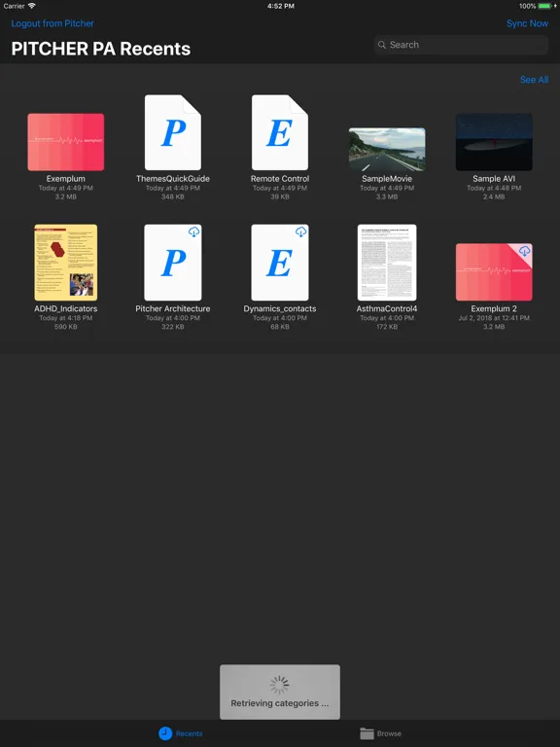The height and width of the screenshot is (747, 560).
Task: Tap cloud download icon on Pitcher Architecture
Action: click(x=193, y=232)
